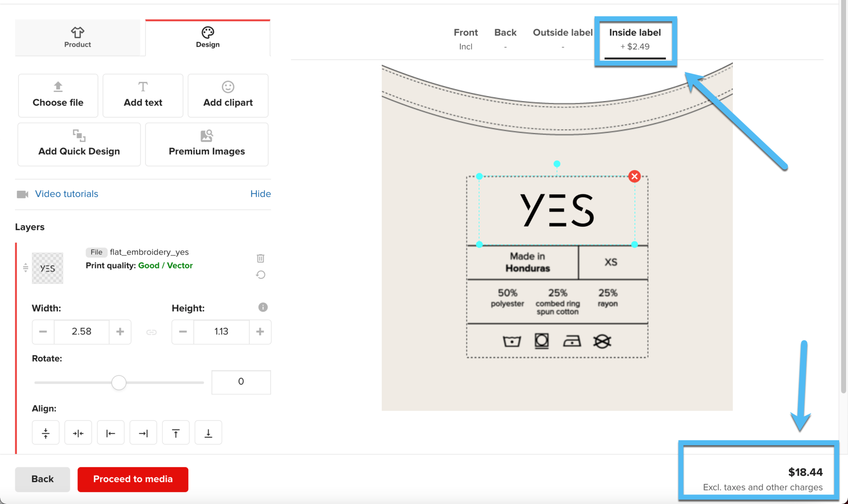Reset the layer using the revert arrow icon
Viewport: 848px width, 504px height.
(260, 274)
